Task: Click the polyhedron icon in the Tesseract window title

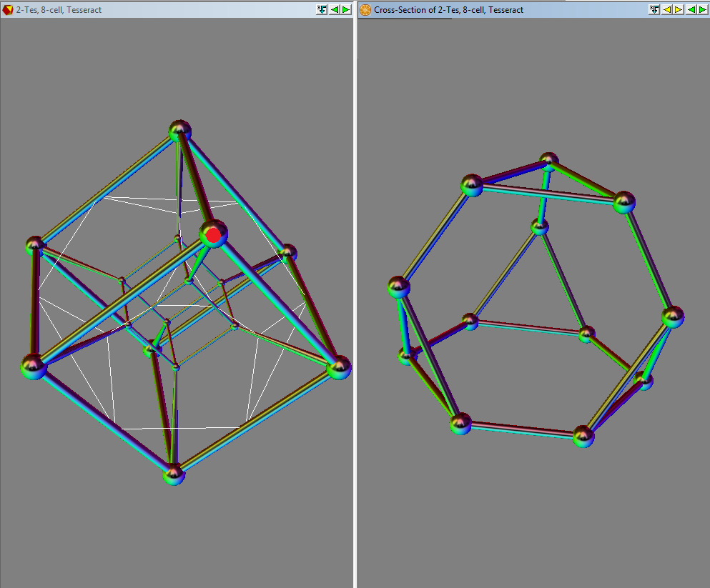Action: pyautogui.click(x=8, y=9)
